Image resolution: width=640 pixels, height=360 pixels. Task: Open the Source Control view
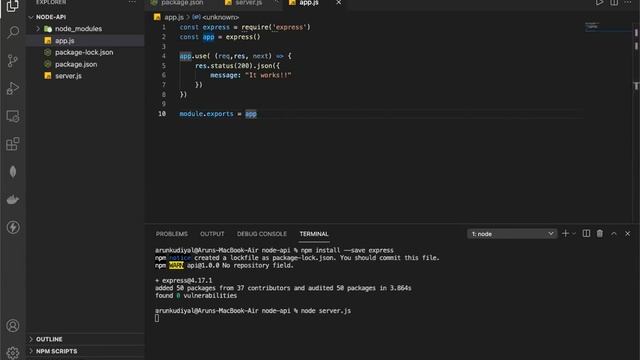tap(13, 61)
